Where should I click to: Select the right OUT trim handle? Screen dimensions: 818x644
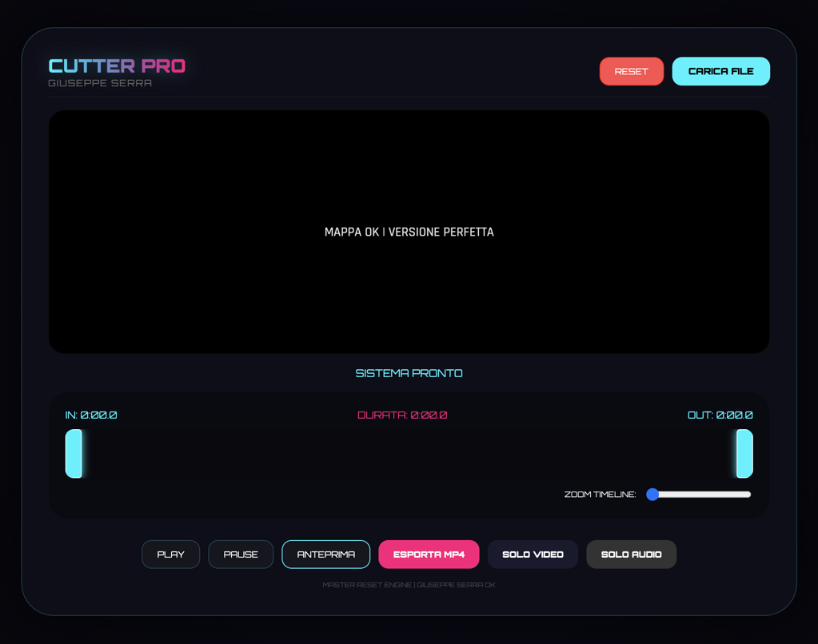pos(744,454)
